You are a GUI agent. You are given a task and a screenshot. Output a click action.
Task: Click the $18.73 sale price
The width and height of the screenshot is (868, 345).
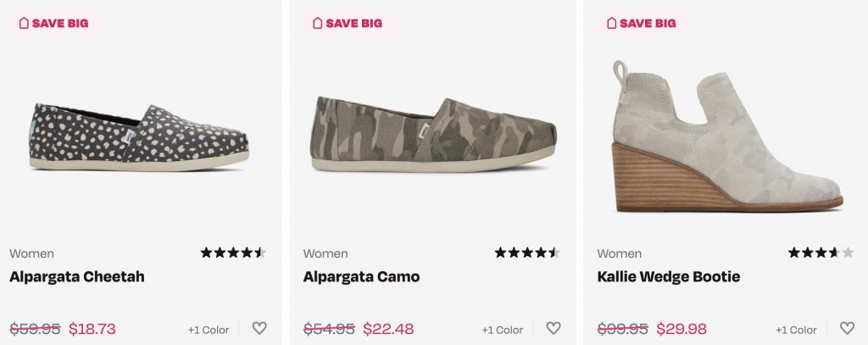pos(92,329)
